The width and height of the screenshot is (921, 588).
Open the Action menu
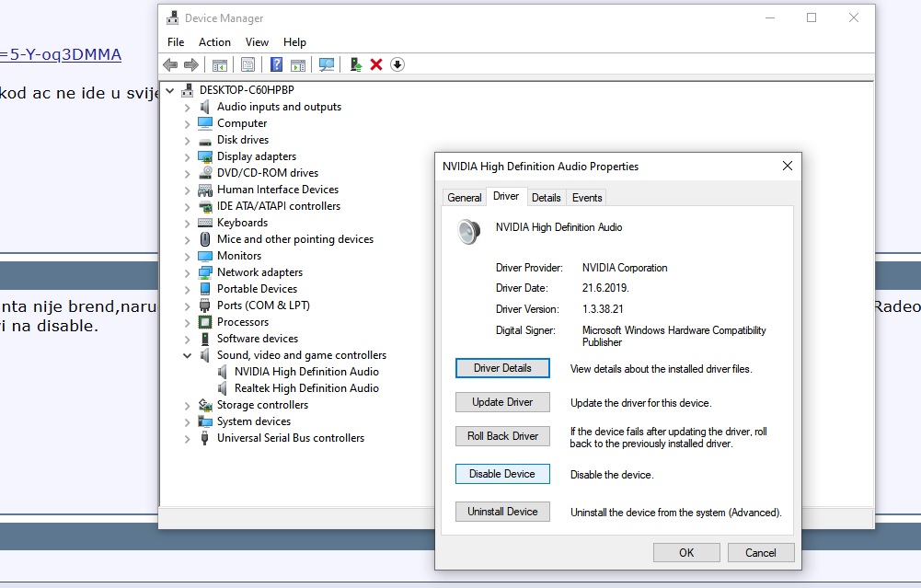click(214, 42)
